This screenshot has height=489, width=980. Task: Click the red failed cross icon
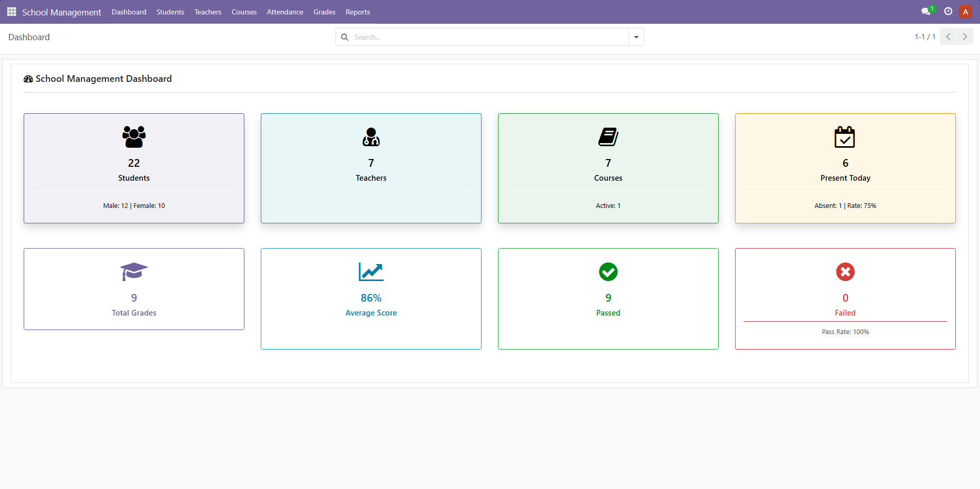(x=845, y=272)
